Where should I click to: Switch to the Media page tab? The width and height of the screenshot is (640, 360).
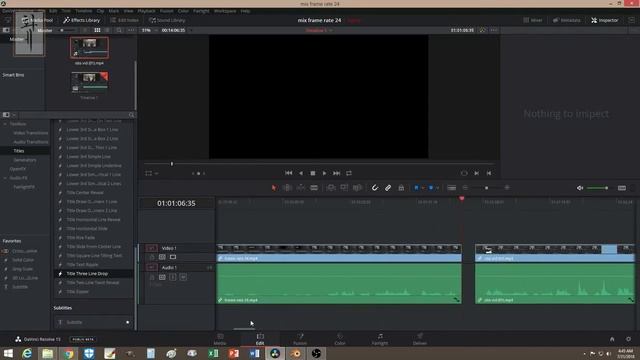(220, 339)
